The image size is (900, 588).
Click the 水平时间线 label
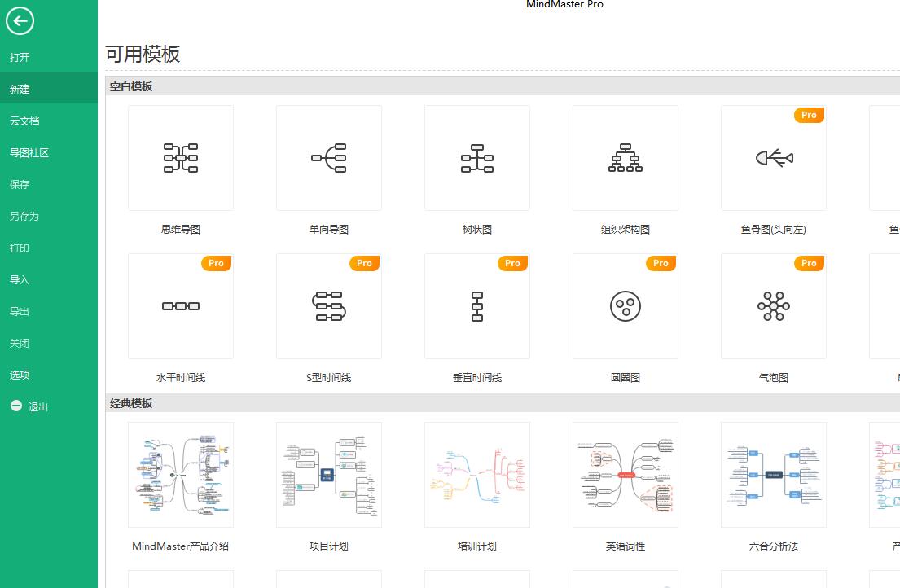coord(181,377)
